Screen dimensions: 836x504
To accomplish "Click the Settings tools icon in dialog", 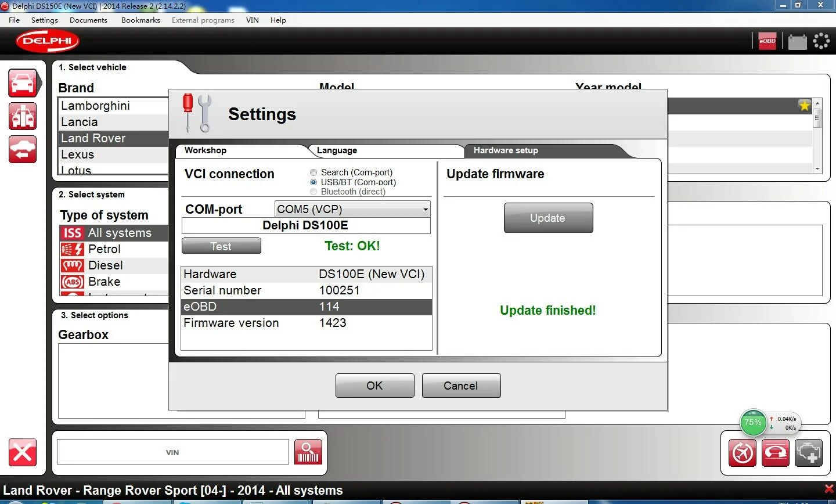I will click(x=197, y=113).
